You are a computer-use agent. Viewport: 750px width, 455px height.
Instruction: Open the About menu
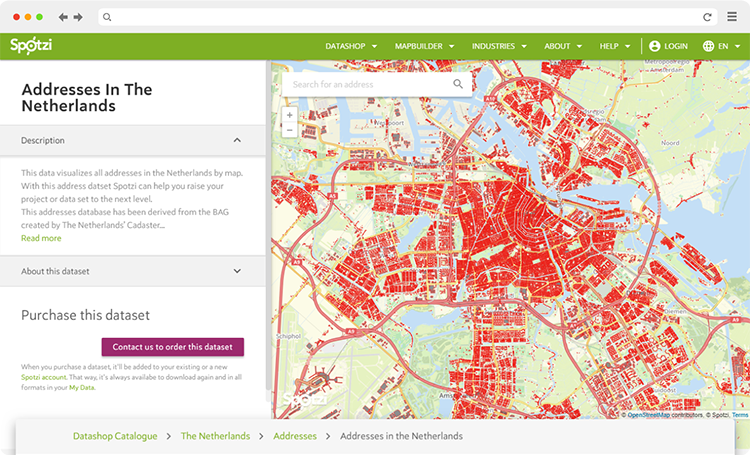coord(563,46)
